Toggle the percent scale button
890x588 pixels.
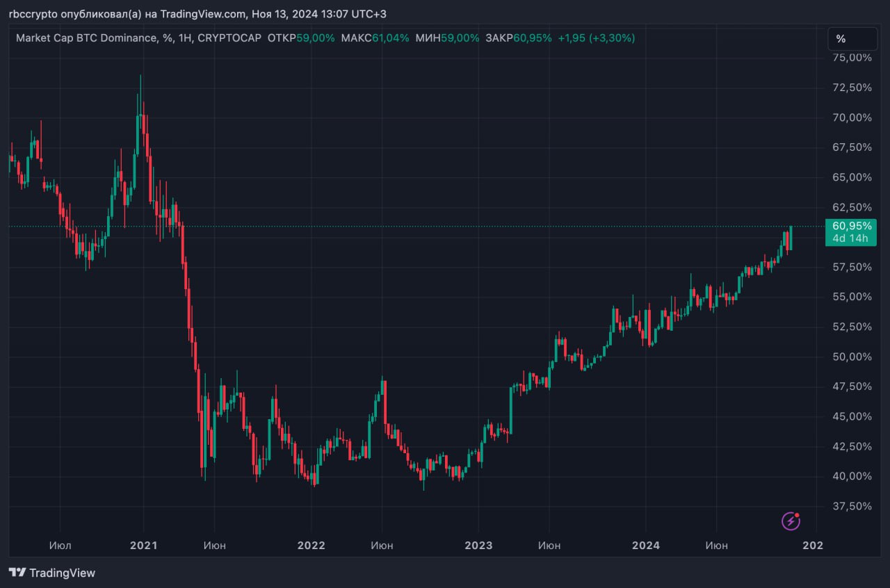852,39
